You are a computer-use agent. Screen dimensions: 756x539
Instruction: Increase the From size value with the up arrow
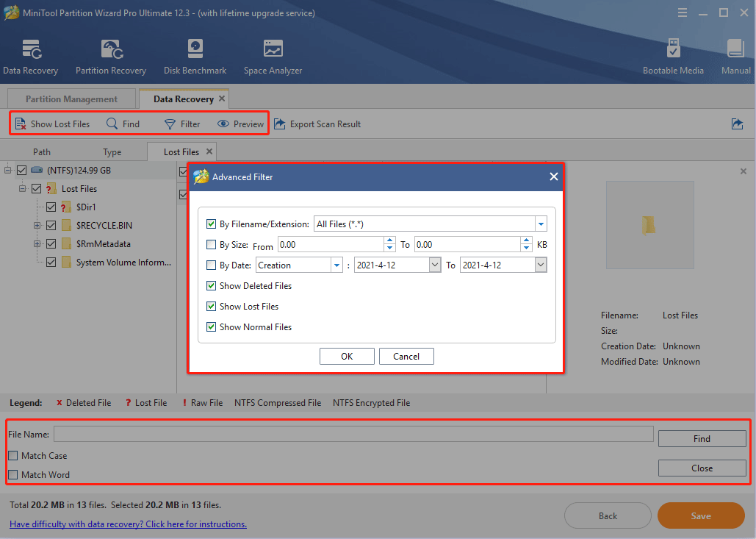pos(389,240)
